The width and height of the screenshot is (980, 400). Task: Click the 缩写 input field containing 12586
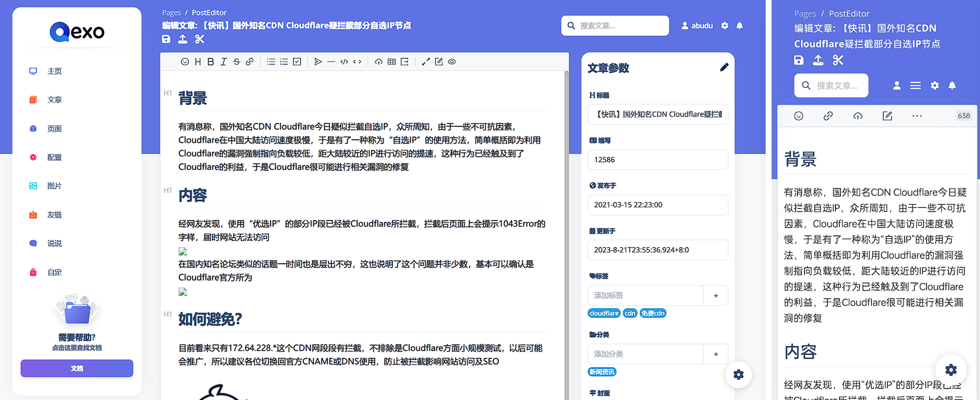pos(657,160)
